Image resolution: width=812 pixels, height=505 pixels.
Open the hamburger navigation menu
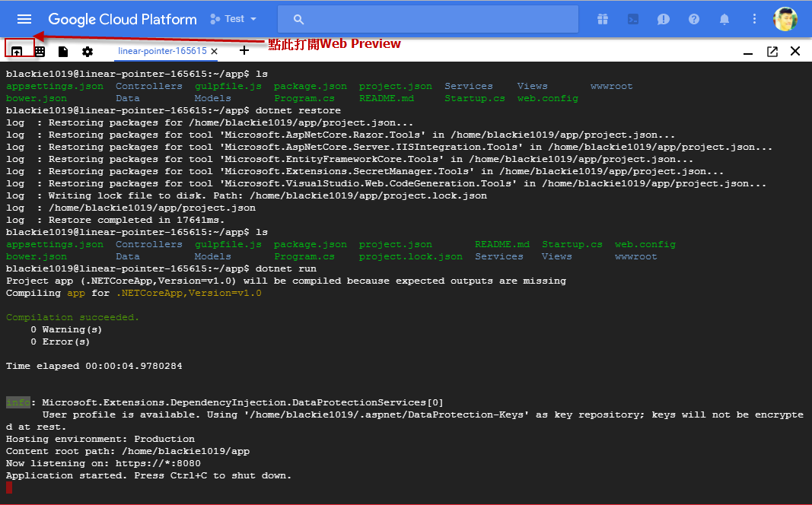(24, 19)
